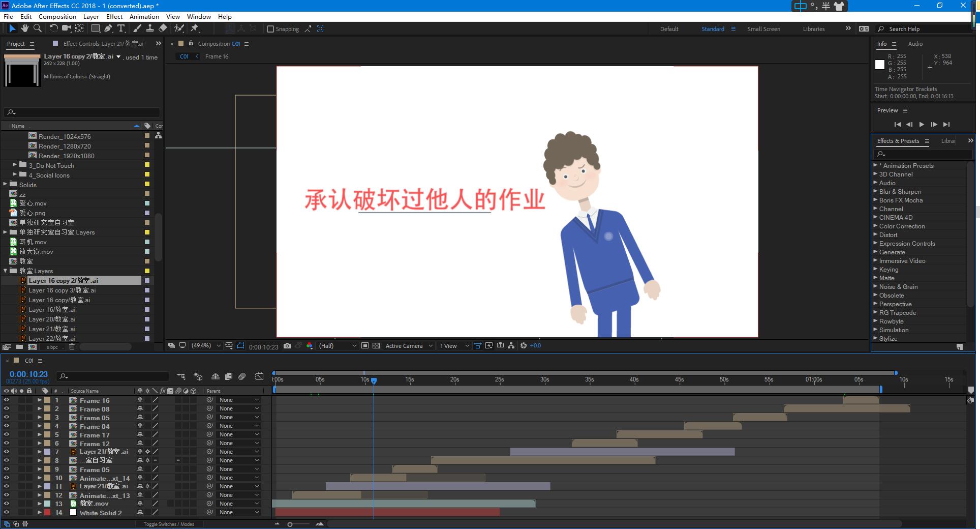
Task: Select the Rectangle shape tool
Action: [x=96, y=28]
